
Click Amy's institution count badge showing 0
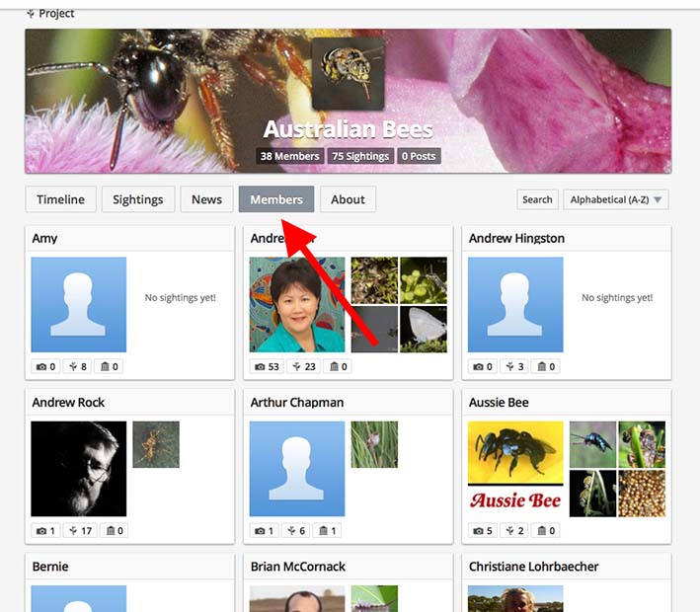pyautogui.click(x=110, y=366)
